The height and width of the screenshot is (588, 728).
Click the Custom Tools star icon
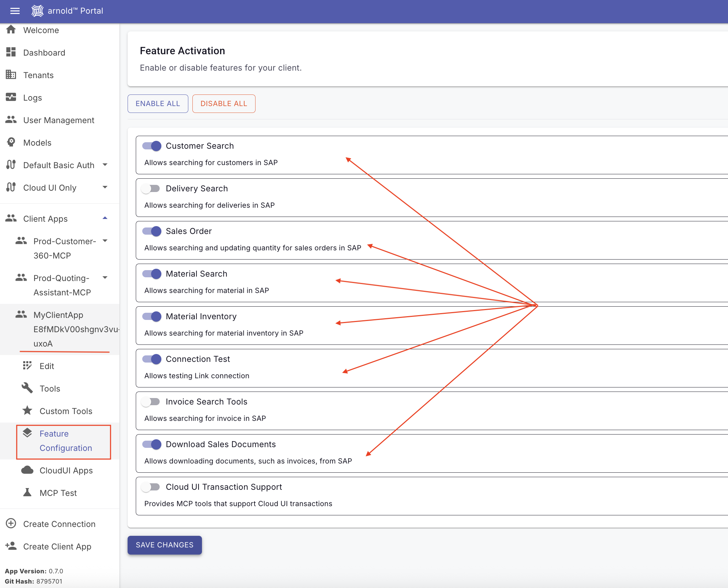(x=27, y=410)
